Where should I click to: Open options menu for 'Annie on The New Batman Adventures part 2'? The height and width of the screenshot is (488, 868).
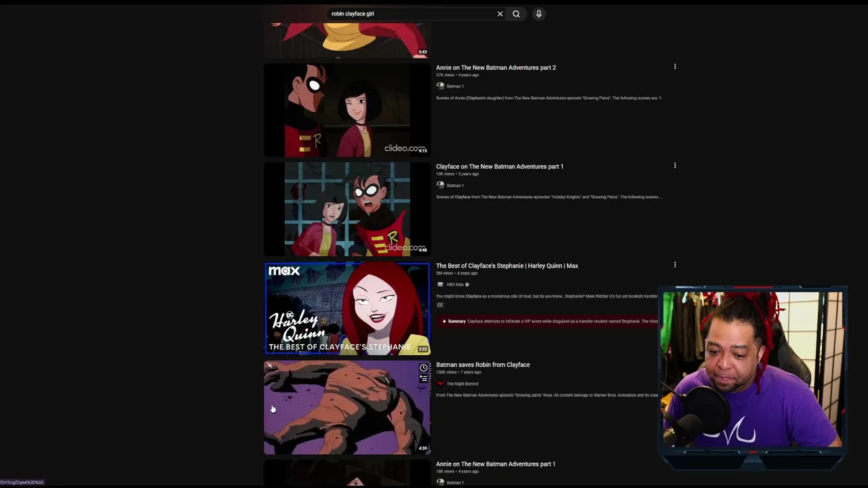675,66
